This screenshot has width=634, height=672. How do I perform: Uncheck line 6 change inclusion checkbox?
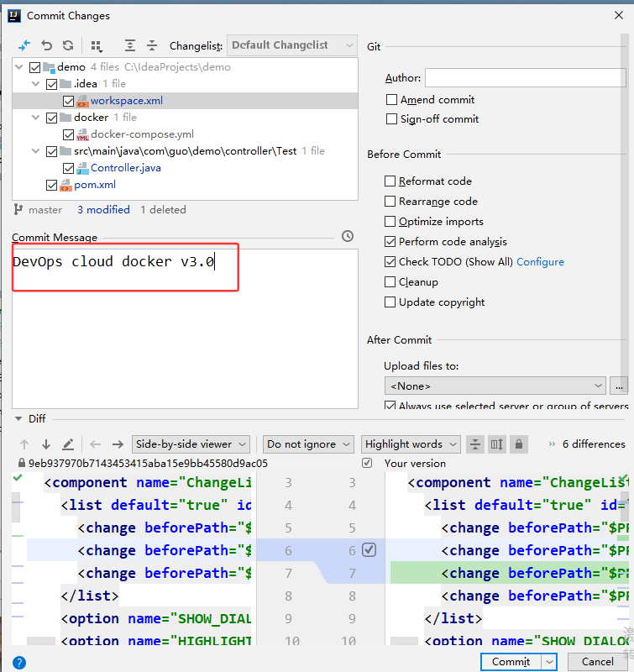pyautogui.click(x=369, y=550)
